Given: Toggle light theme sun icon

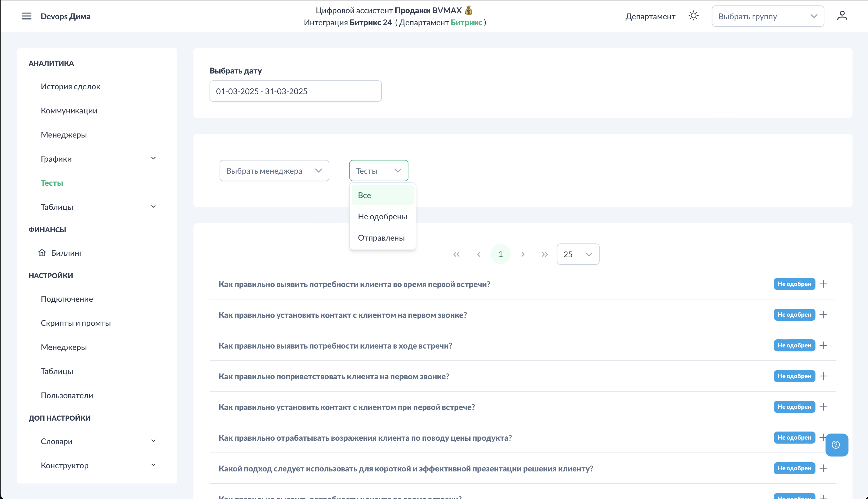Looking at the screenshot, I should [693, 16].
